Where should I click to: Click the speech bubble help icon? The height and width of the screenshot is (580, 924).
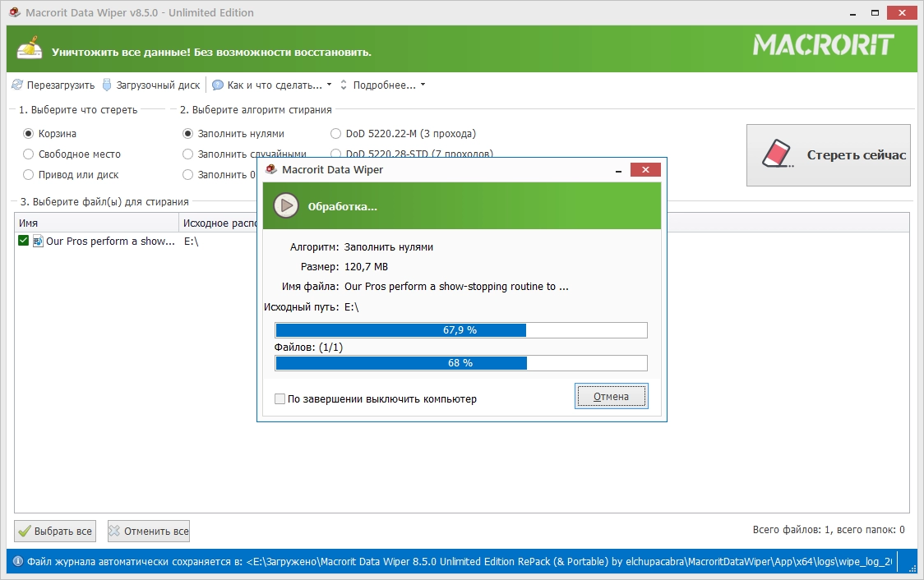pos(218,85)
